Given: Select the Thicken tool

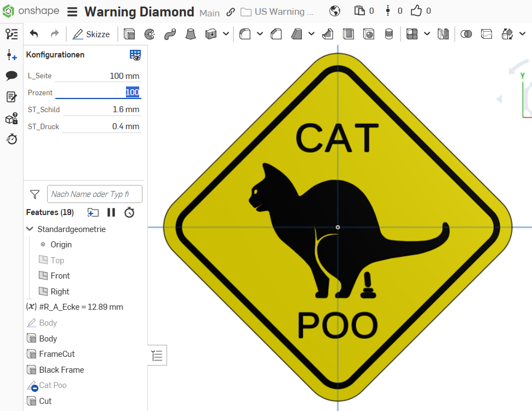Looking at the screenshot, I should 211,34.
